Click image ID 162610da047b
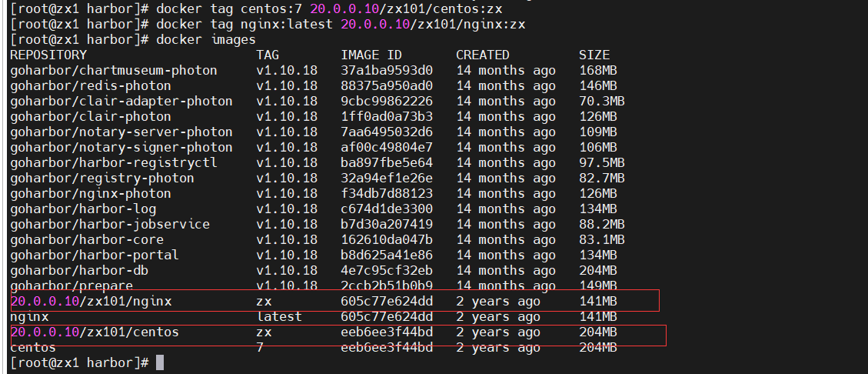 387,240
